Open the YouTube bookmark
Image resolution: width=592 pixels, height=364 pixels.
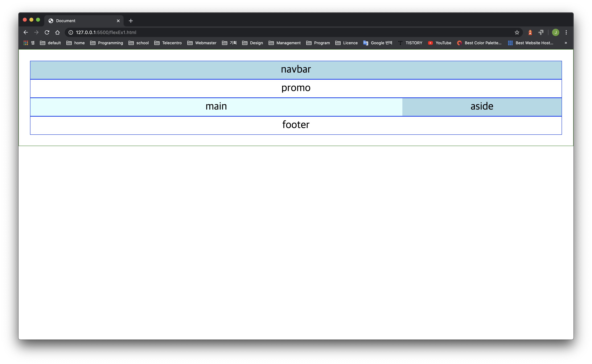click(x=440, y=43)
